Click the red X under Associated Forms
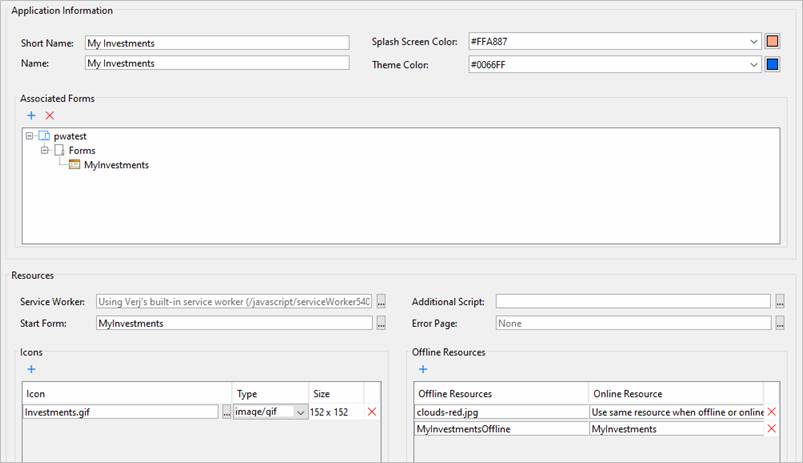803x463 pixels. coord(50,116)
